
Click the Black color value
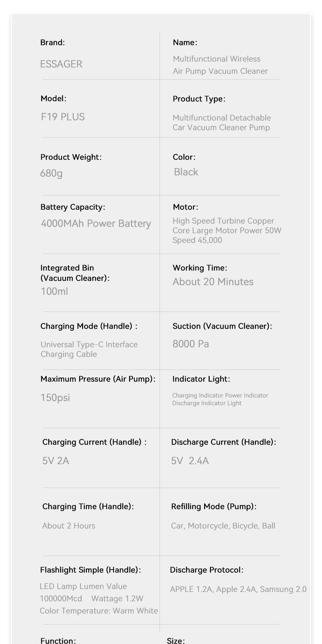(186, 172)
